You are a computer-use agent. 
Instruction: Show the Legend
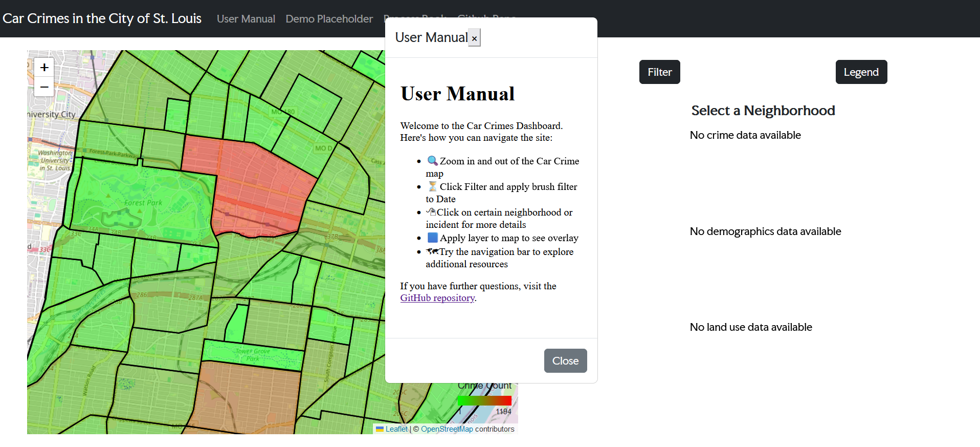point(861,72)
